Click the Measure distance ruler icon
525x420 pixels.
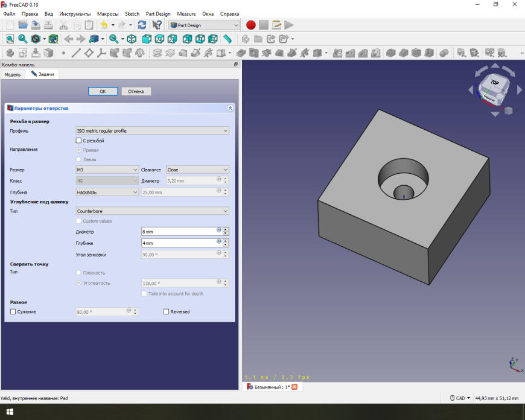(227, 39)
